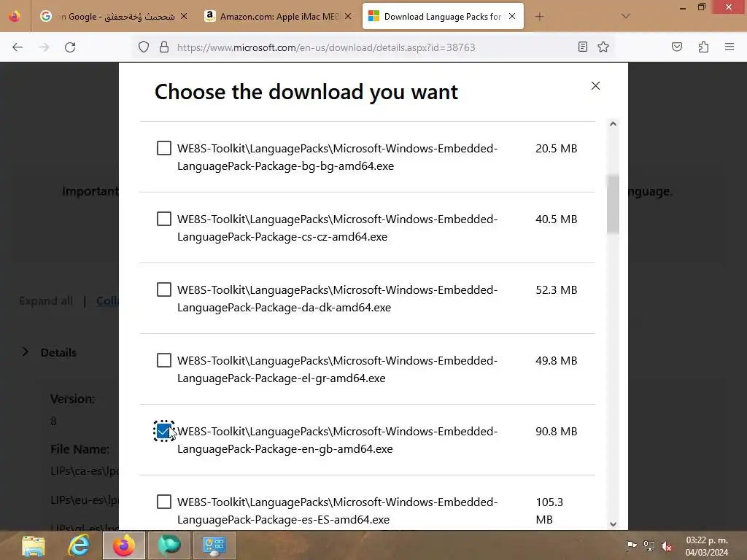
Task: Click the forward navigation arrow
Action: coord(44,47)
